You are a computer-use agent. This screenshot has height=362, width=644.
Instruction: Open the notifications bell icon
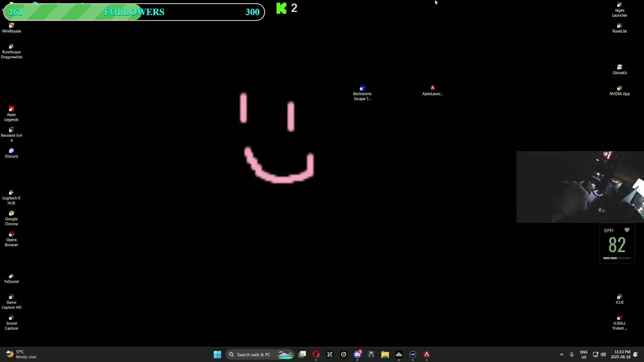tap(635, 354)
